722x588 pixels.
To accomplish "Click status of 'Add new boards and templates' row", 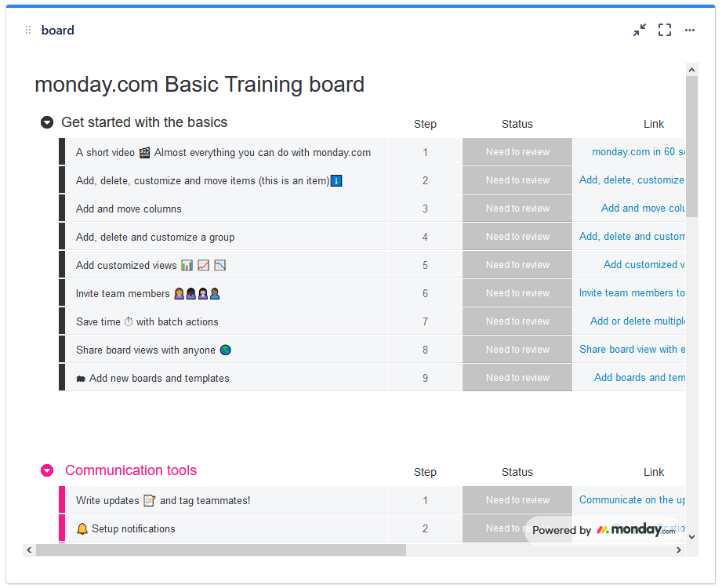I will [517, 378].
